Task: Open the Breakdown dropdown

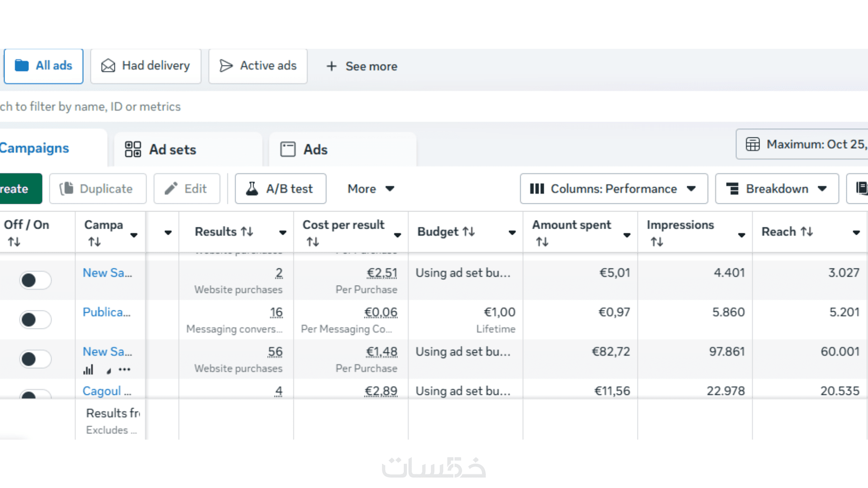Action: [x=777, y=189]
